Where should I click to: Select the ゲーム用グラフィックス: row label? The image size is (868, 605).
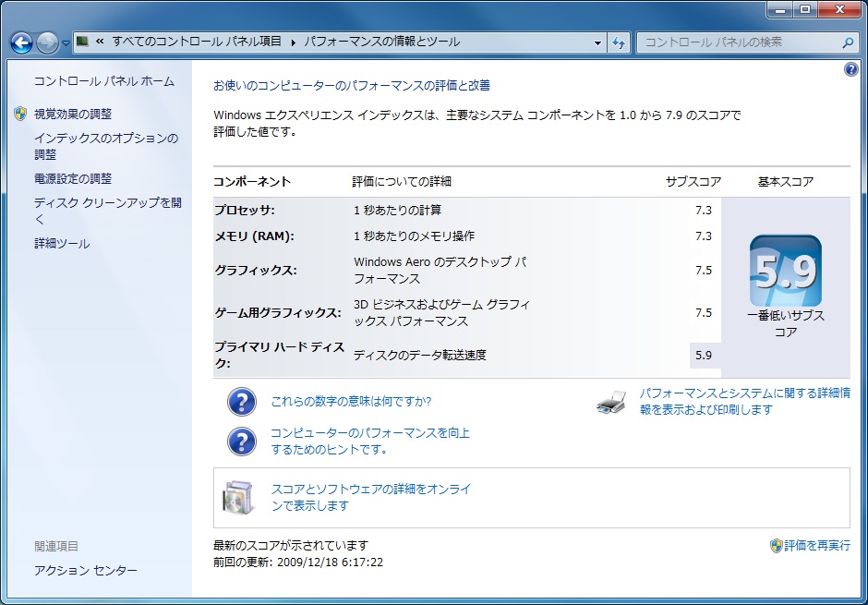click(279, 313)
